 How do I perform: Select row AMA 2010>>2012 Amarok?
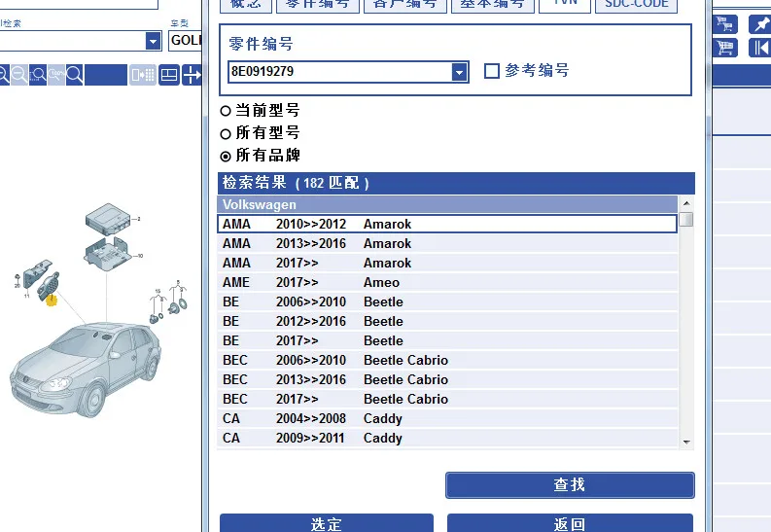point(447,225)
